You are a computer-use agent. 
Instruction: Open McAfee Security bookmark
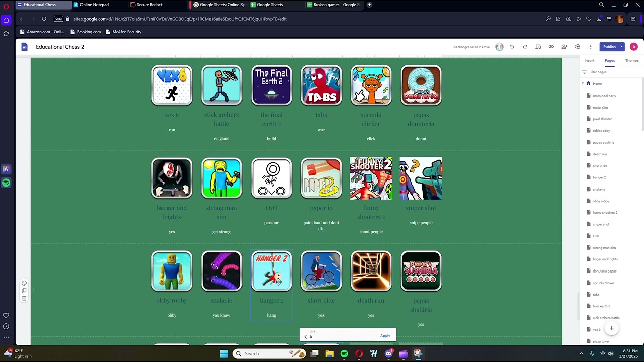tap(123, 32)
